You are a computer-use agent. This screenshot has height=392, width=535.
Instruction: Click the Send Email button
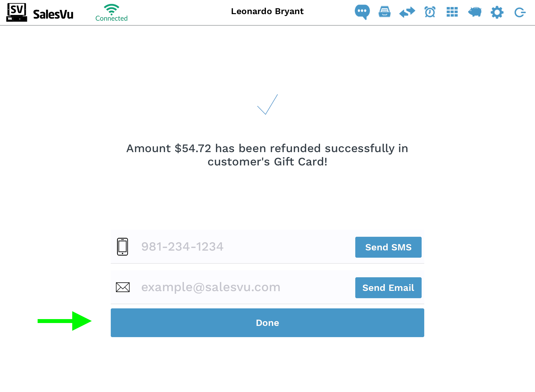click(388, 288)
